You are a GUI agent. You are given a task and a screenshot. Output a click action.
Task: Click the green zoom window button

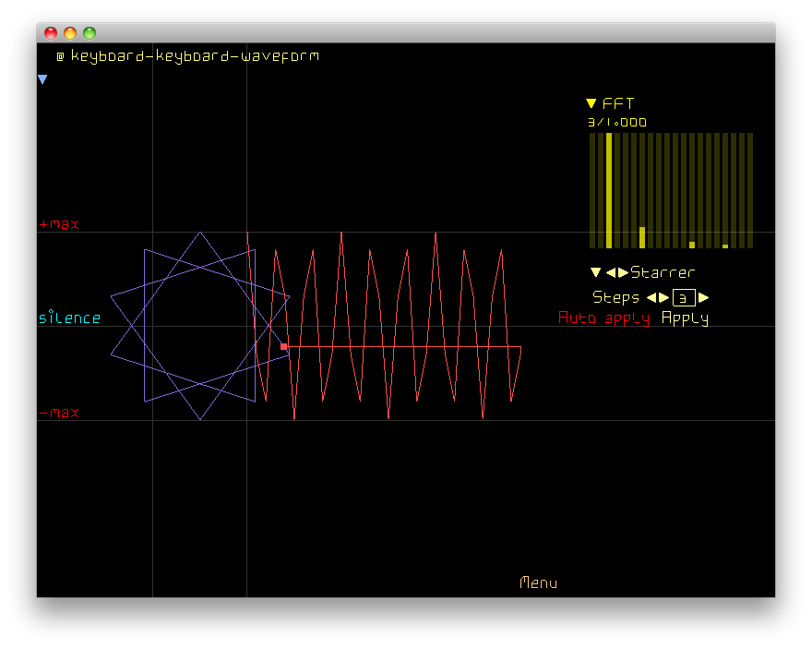point(90,33)
